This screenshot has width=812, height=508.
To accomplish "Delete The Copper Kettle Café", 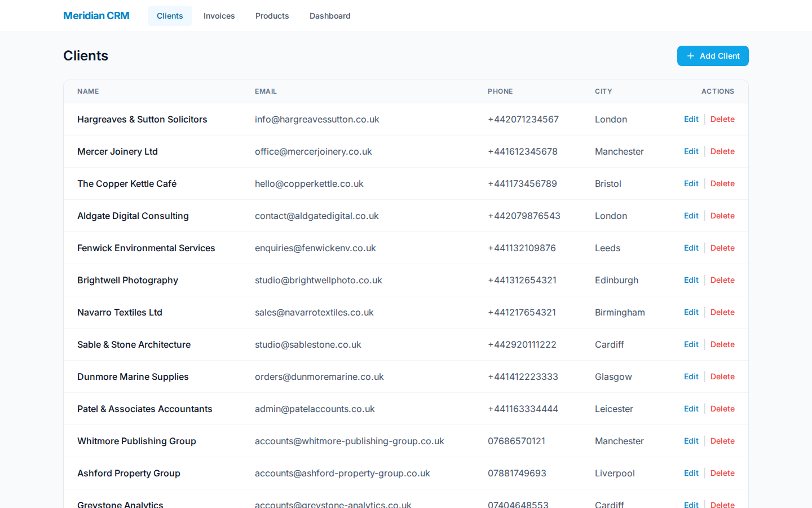I will coord(722,183).
